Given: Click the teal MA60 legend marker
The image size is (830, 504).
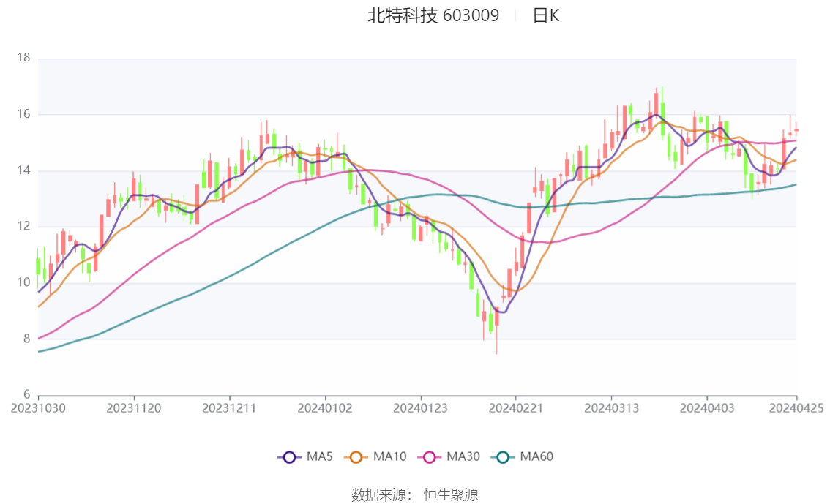Looking at the screenshot, I should pos(503,457).
